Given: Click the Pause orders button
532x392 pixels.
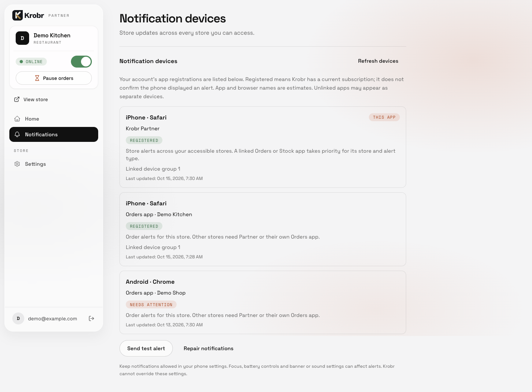Looking at the screenshot, I should 54,78.
